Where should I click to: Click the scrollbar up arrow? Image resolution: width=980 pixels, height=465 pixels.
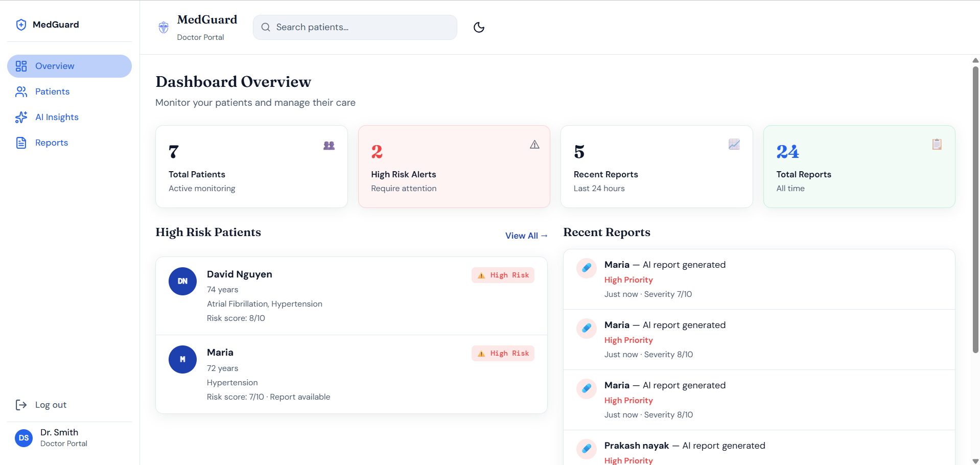tap(975, 60)
